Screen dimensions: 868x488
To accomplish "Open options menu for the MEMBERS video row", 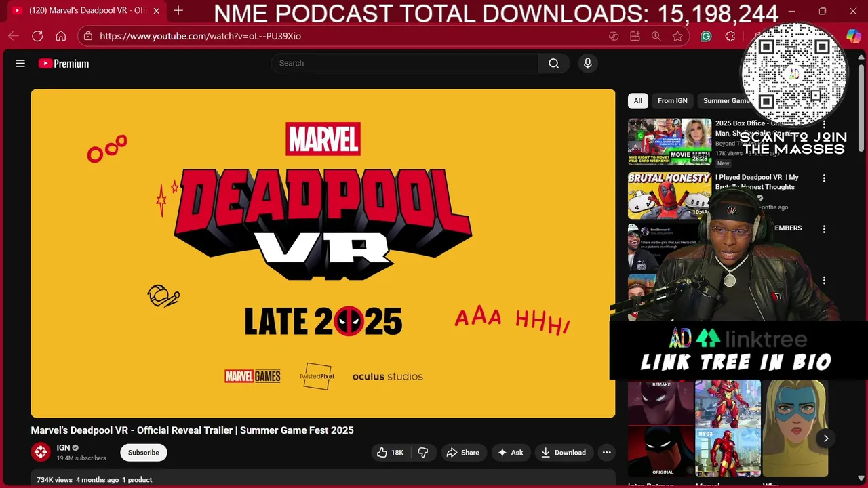I will pyautogui.click(x=824, y=230).
